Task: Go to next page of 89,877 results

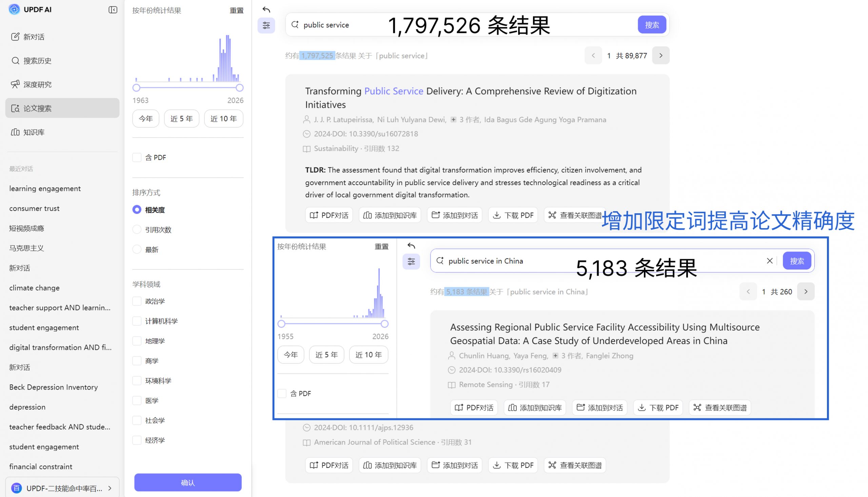Action: tap(660, 55)
